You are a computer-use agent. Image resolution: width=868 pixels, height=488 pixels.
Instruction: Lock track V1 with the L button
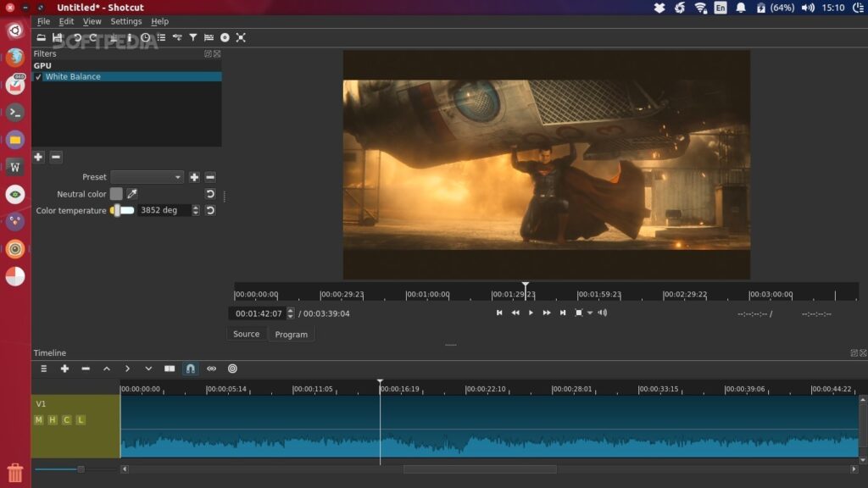point(81,420)
